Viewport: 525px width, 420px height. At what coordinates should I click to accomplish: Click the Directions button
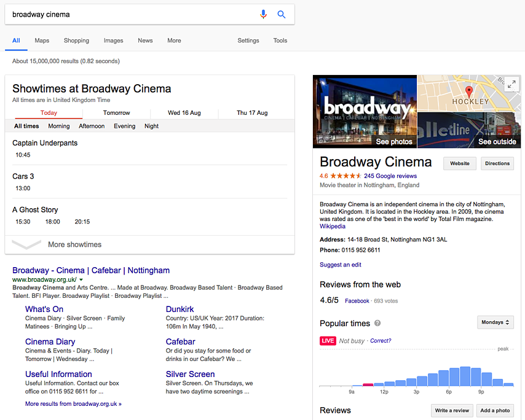(x=497, y=163)
